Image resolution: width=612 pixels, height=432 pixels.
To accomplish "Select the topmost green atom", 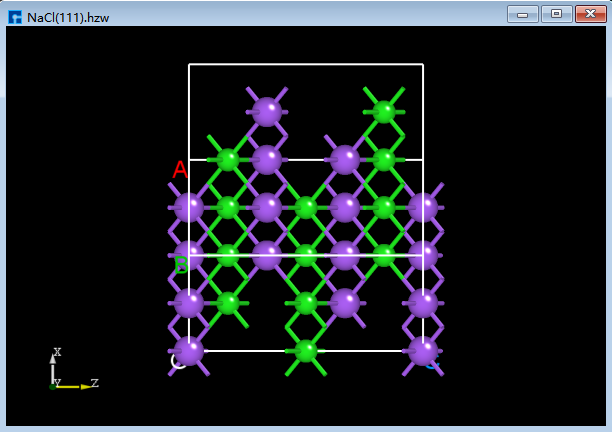I will click(384, 112).
